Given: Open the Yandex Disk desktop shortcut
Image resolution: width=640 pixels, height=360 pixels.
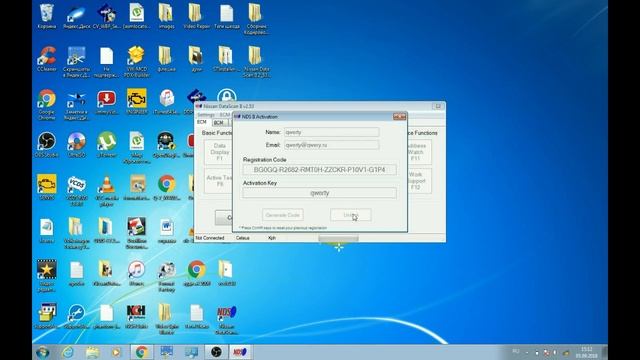Looking at the screenshot, I should 76,16.
